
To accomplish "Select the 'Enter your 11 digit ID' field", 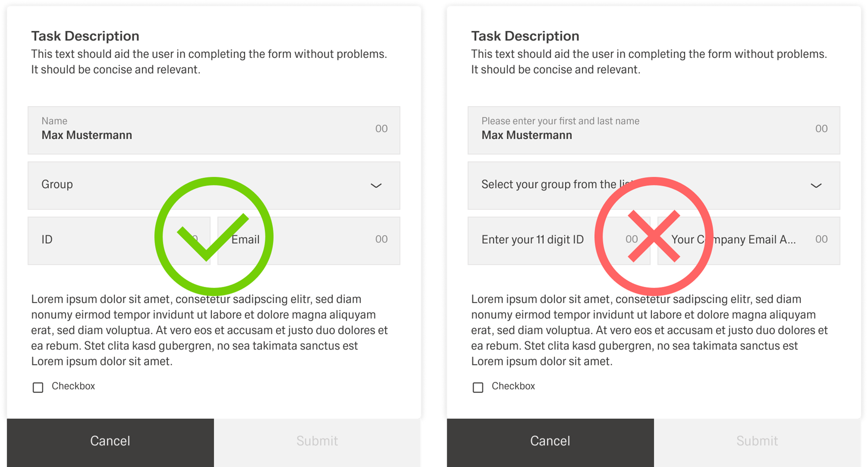I will pyautogui.click(x=533, y=240).
